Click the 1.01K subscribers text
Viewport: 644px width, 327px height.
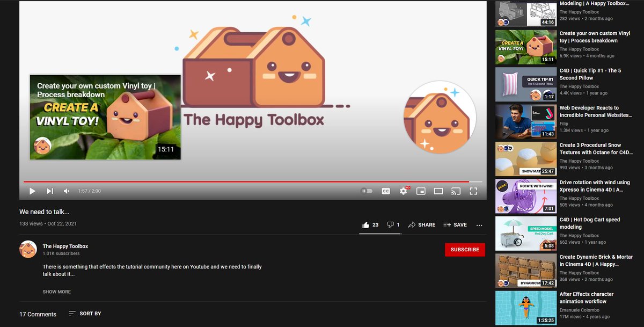61,253
